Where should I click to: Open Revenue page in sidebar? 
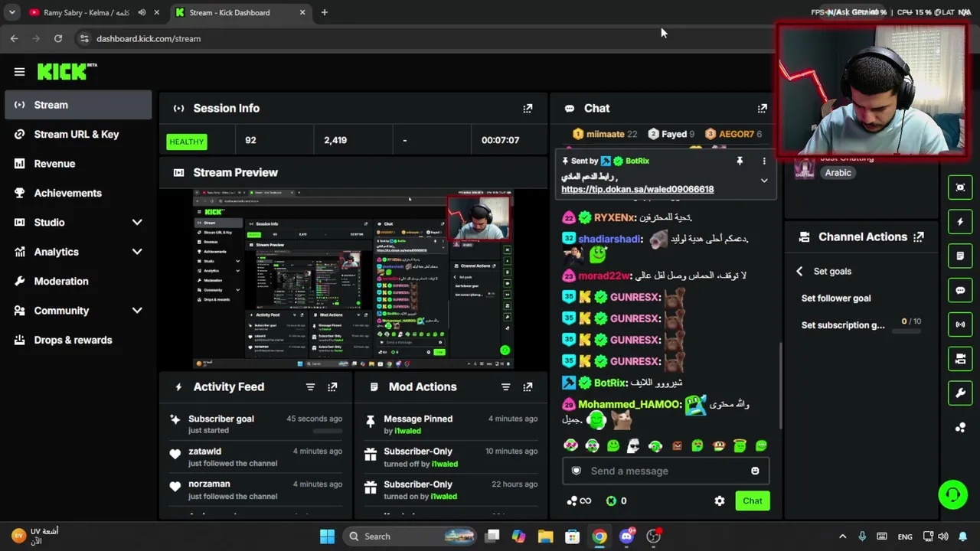point(78,164)
